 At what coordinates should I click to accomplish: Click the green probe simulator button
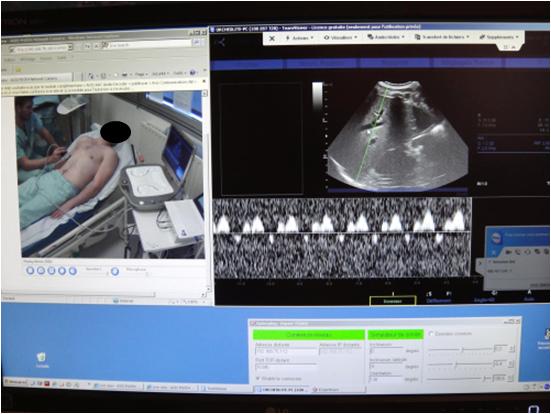click(395, 334)
